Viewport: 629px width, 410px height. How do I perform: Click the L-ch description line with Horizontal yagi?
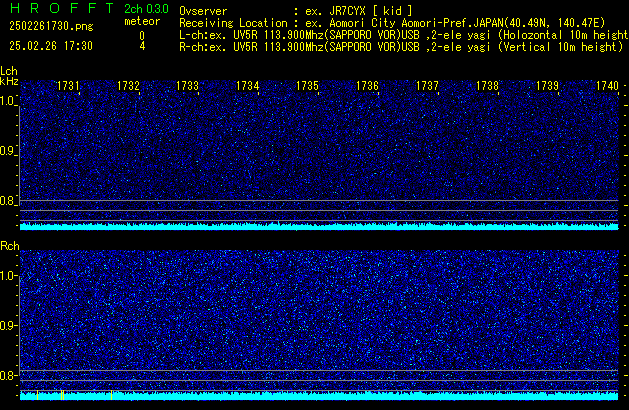pos(404,35)
